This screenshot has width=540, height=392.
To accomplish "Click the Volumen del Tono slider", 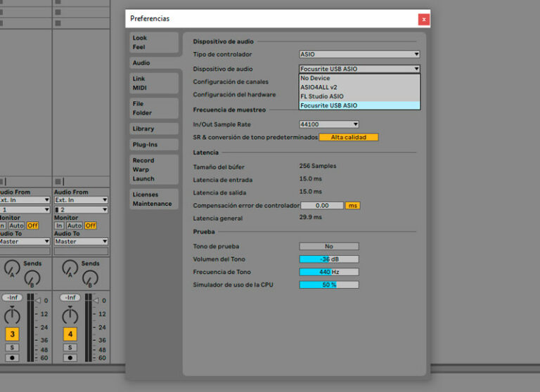I will (328, 259).
